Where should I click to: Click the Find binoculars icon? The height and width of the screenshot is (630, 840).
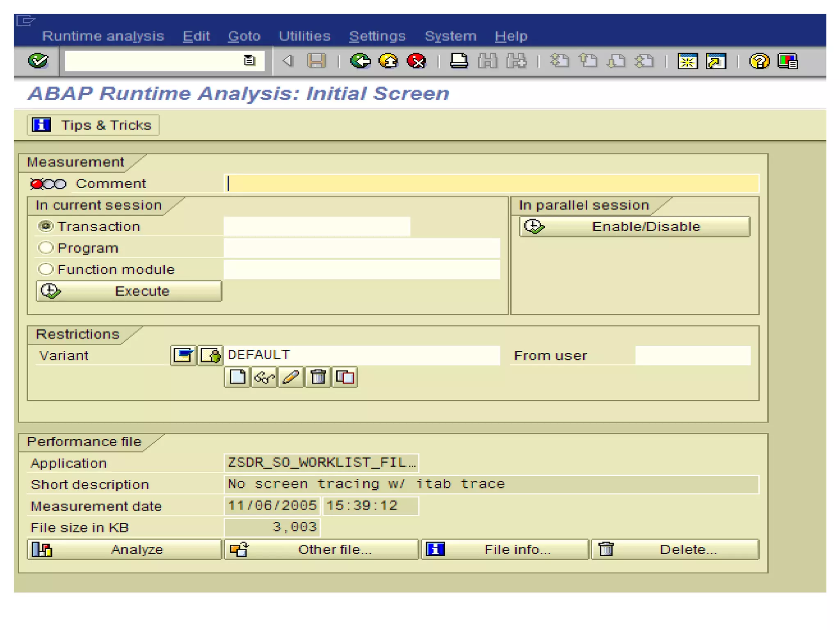coord(487,61)
